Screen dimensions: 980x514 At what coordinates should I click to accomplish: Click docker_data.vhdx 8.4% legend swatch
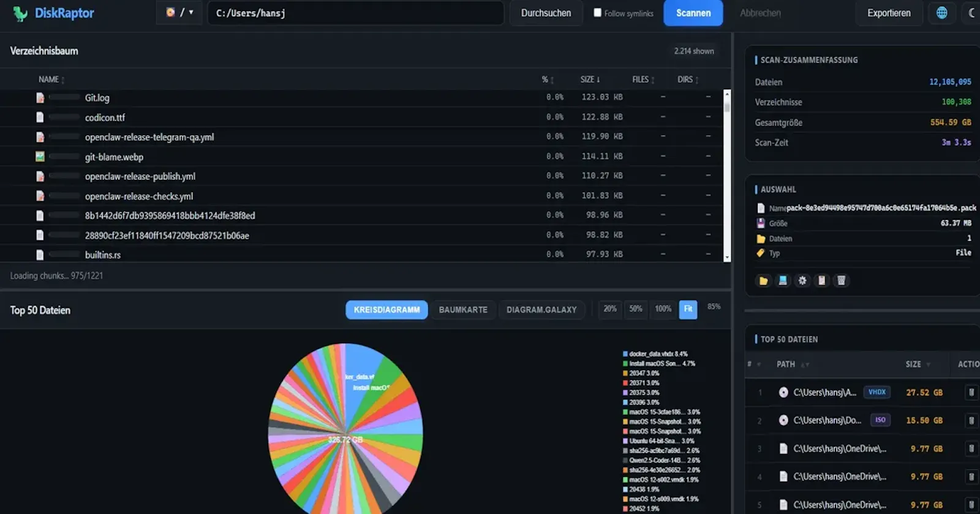625,354
